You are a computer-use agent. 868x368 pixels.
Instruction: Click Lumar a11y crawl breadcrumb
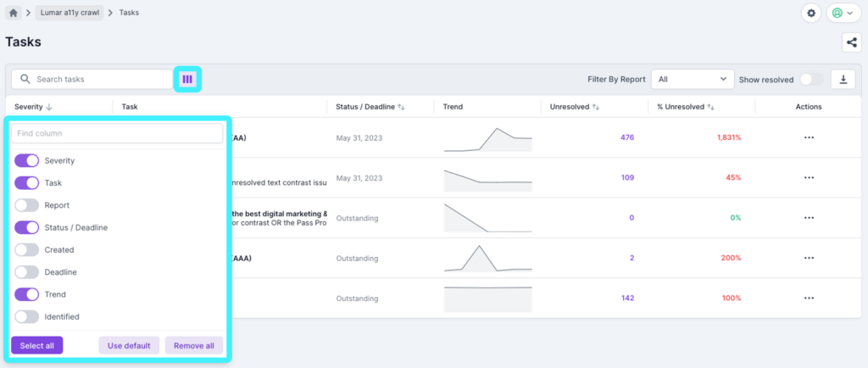[x=70, y=13]
